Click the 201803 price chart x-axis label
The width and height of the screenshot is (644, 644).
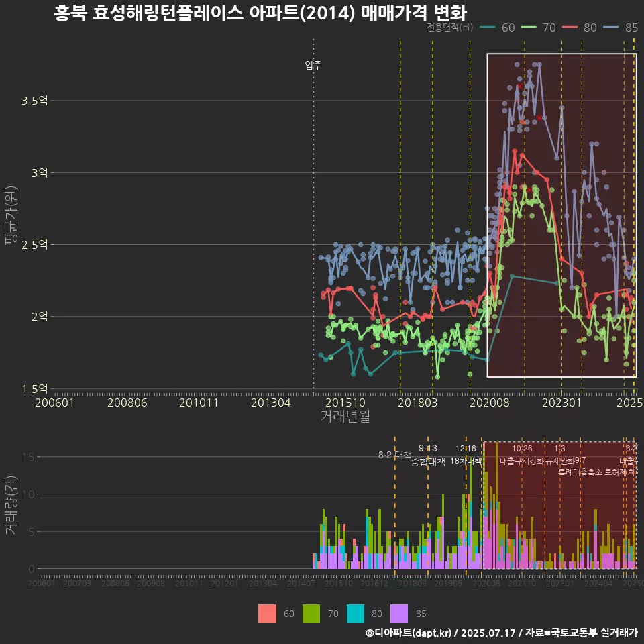pos(418,402)
